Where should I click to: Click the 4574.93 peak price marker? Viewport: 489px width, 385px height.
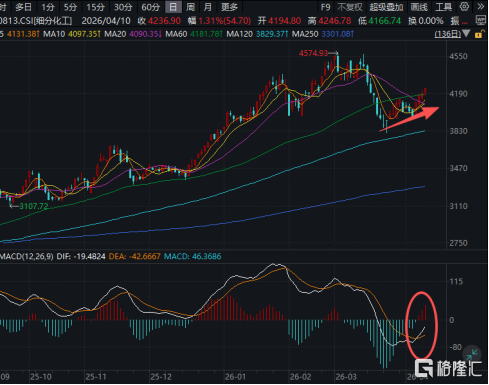[x=313, y=53]
